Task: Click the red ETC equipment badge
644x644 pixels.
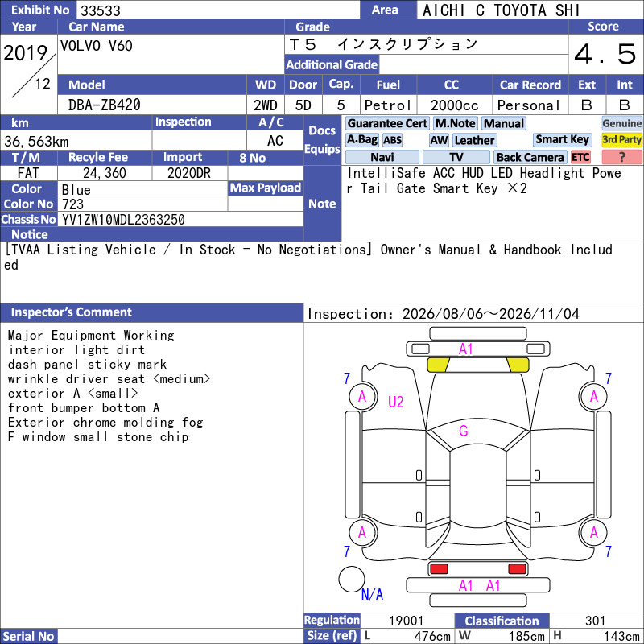Action: (580, 157)
